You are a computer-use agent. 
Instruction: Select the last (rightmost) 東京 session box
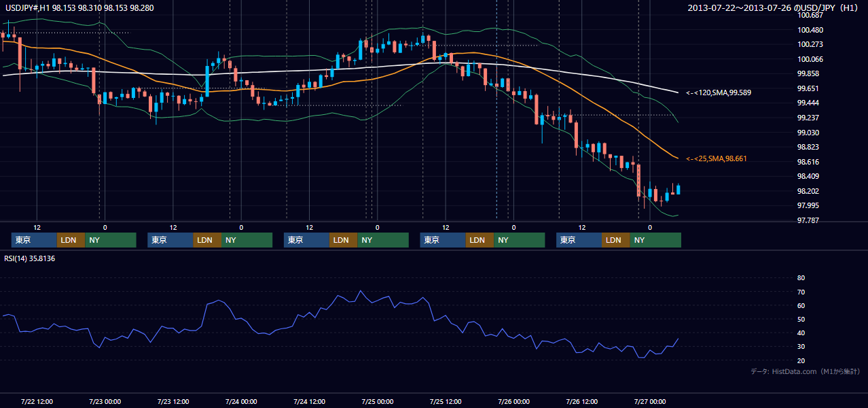click(579, 240)
